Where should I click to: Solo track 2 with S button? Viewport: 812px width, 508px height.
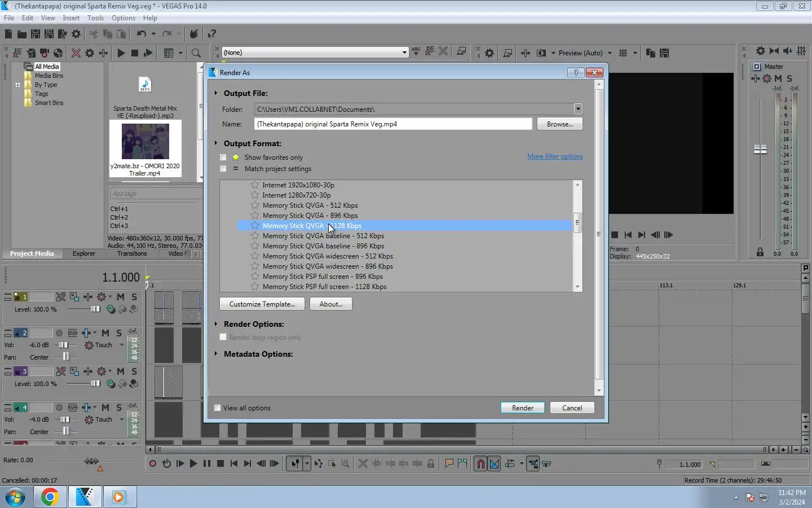coord(119,333)
